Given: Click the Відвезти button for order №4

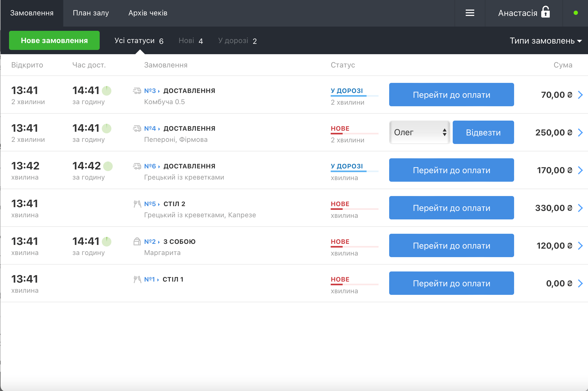Looking at the screenshot, I should [483, 132].
